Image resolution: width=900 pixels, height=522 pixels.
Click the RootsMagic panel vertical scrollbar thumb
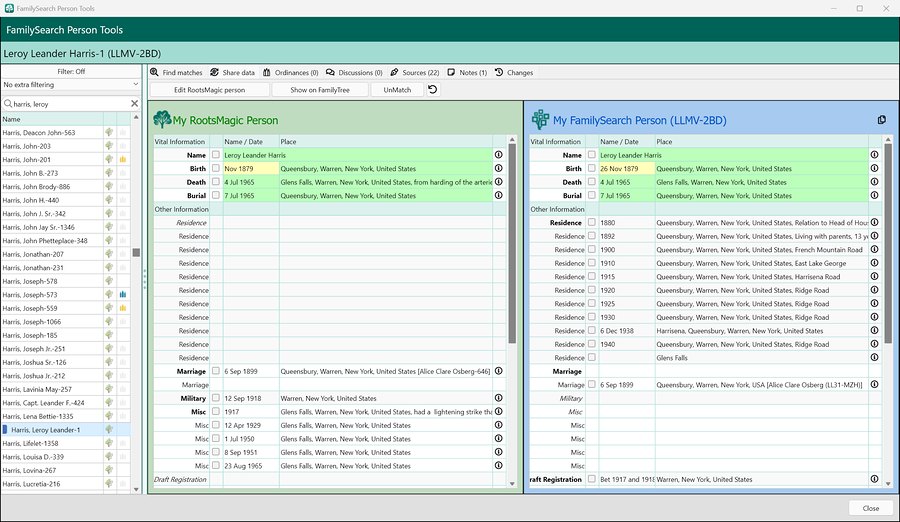point(512,243)
